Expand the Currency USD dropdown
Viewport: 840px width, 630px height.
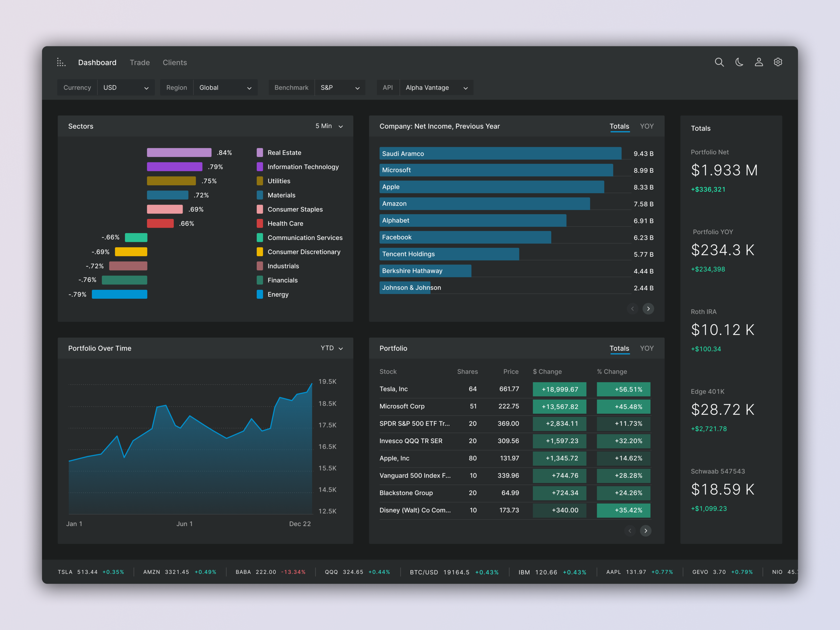[x=126, y=88]
